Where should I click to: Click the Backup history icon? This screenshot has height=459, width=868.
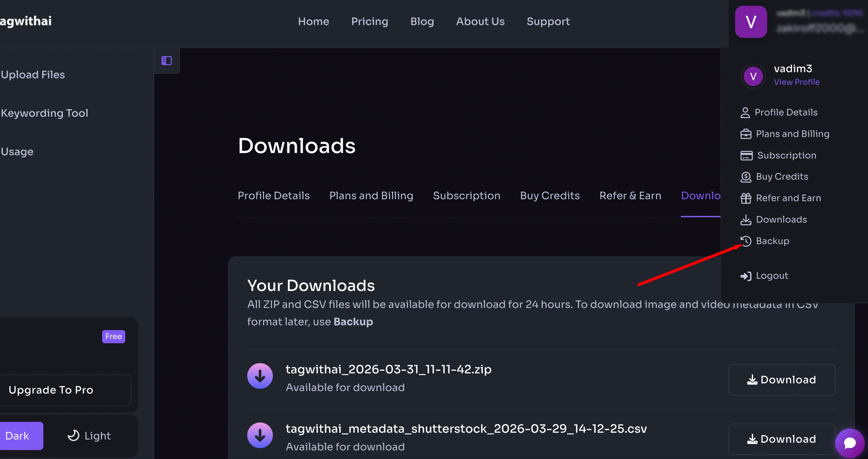pyautogui.click(x=746, y=241)
